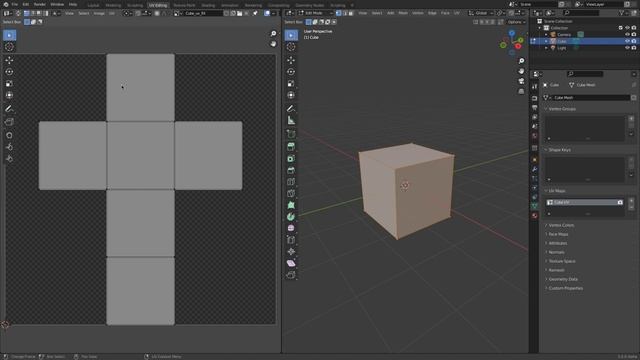Open the Modifiers properties tab

[x=535, y=169]
